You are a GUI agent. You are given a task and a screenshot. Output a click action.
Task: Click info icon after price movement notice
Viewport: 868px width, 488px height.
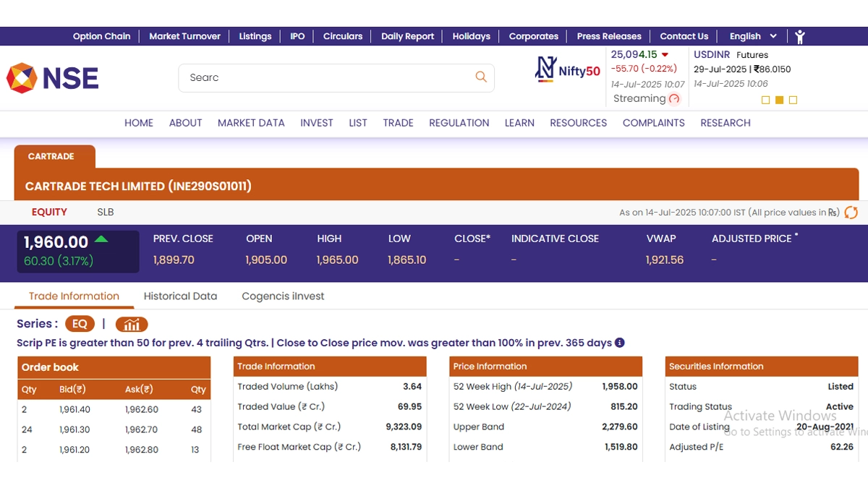click(620, 343)
